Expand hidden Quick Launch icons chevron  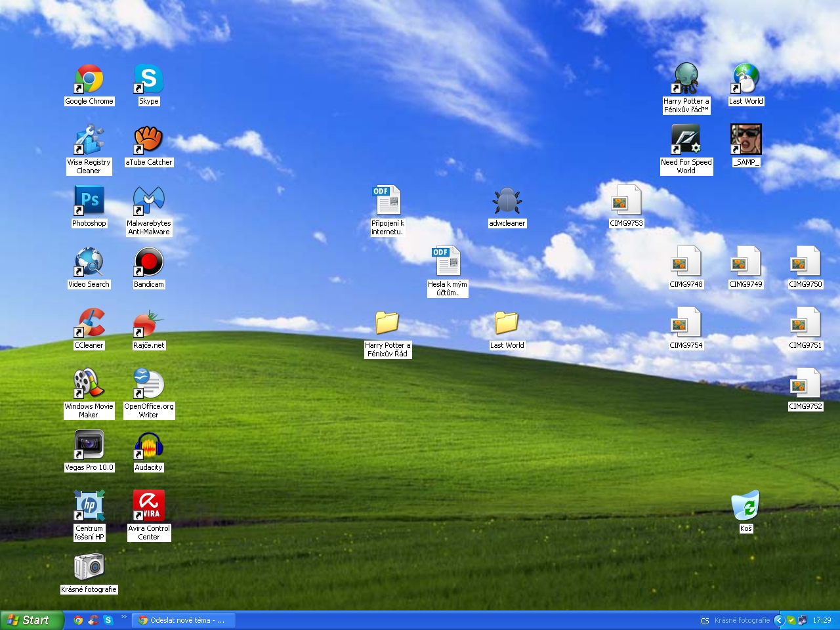pyautogui.click(x=123, y=617)
